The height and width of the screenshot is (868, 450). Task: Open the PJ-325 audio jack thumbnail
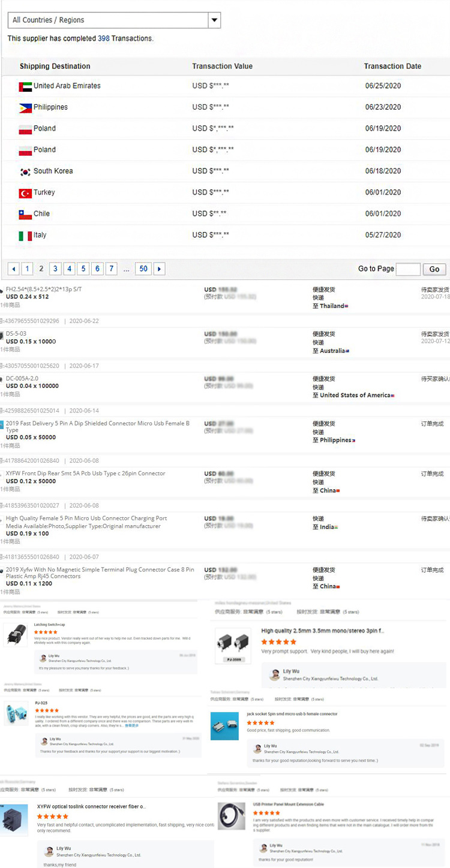[16, 714]
